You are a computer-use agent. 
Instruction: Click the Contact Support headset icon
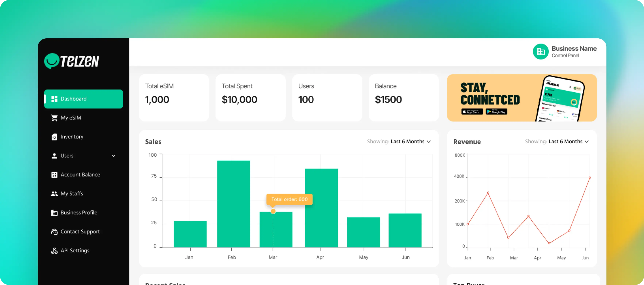(x=54, y=232)
